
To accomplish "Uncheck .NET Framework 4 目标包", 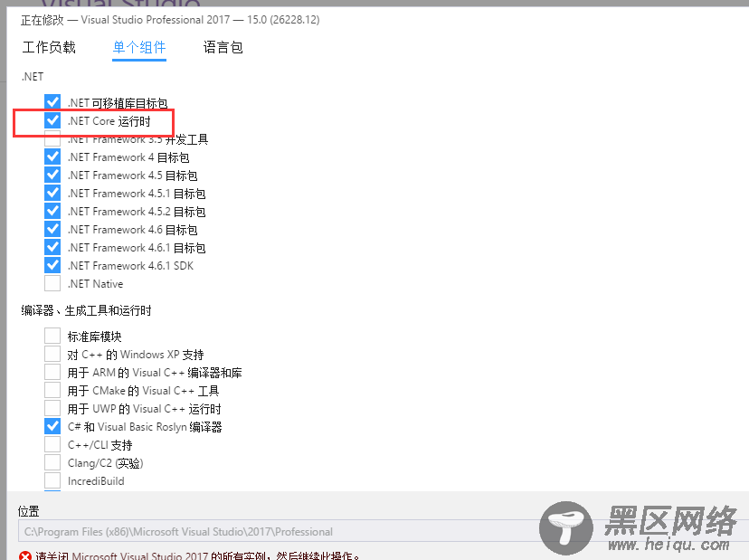I will click(x=52, y=157).
